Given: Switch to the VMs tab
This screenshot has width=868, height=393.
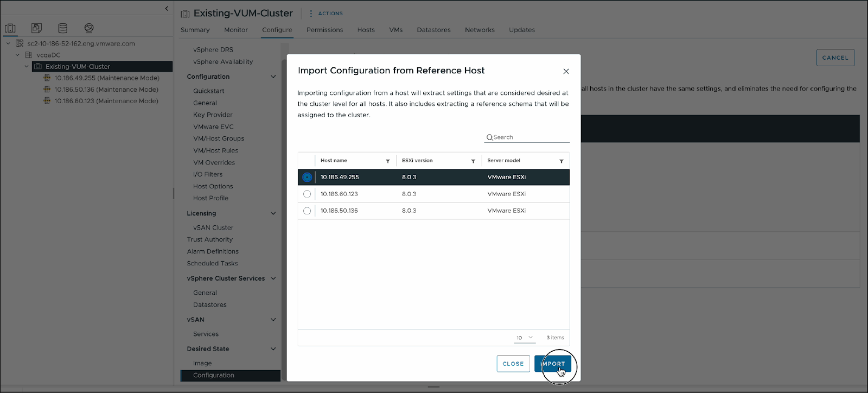Looking at the screenshot, I should (x=396, y=30).
